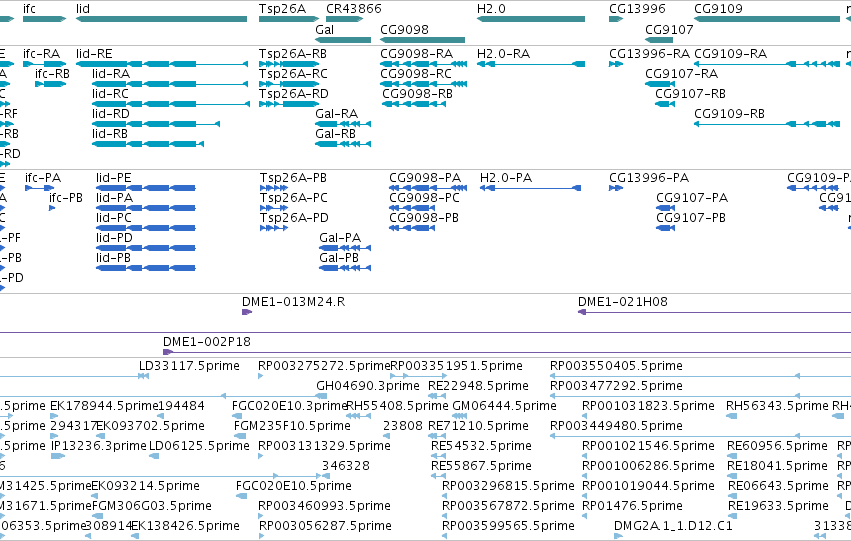Select EST RP003275272.5prime
851x541 pixels.
click(x=261, y=376)
